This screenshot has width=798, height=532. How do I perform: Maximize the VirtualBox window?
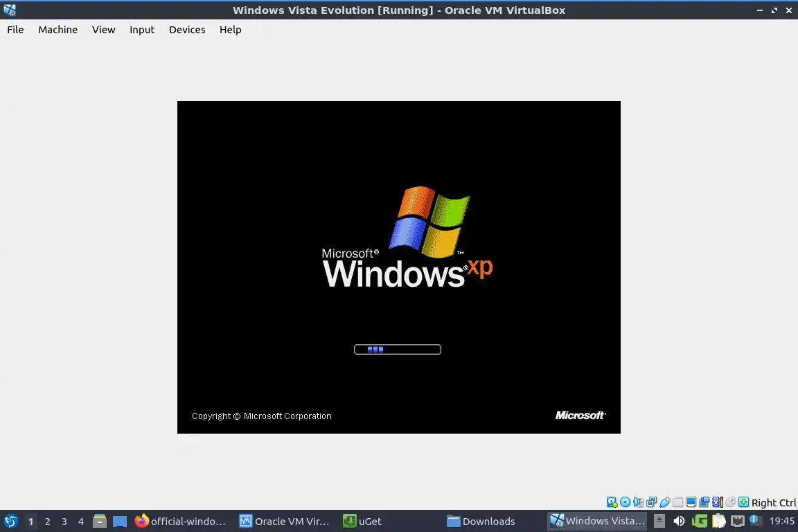tap(774, 10)
